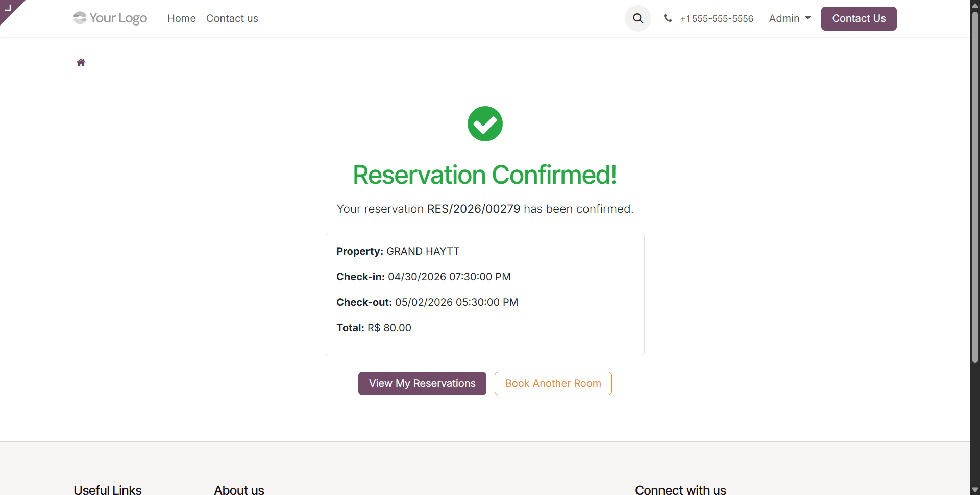980x495 pixels.
Task: Click the green confirmation checkmark icon
Action: 484,123
